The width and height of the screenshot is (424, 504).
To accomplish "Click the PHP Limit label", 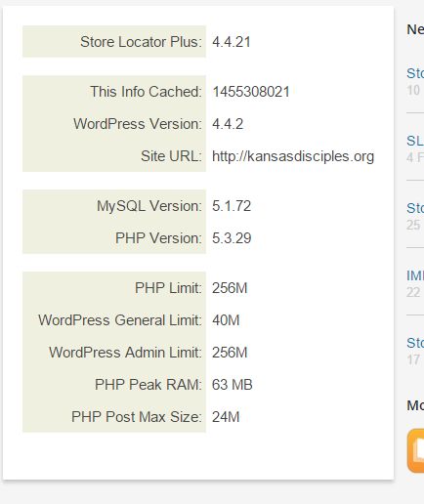I will pos(168,288).
